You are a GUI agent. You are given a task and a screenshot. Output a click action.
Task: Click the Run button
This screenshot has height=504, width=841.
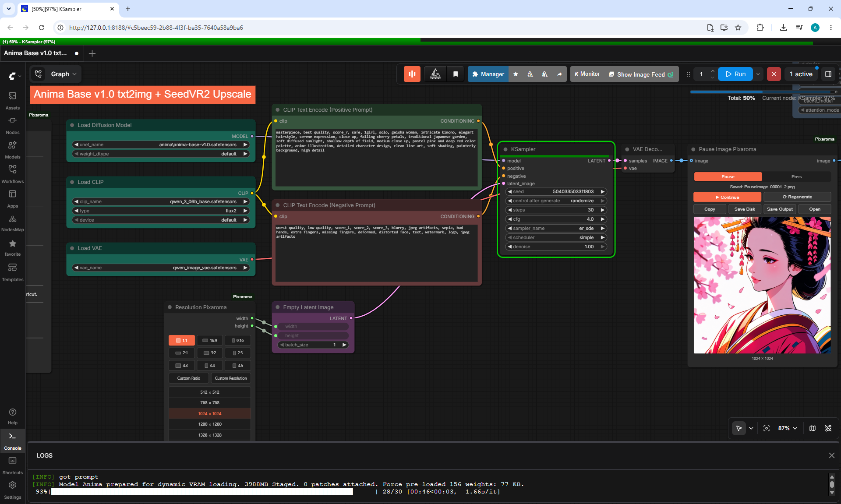(x=735, y=74)
